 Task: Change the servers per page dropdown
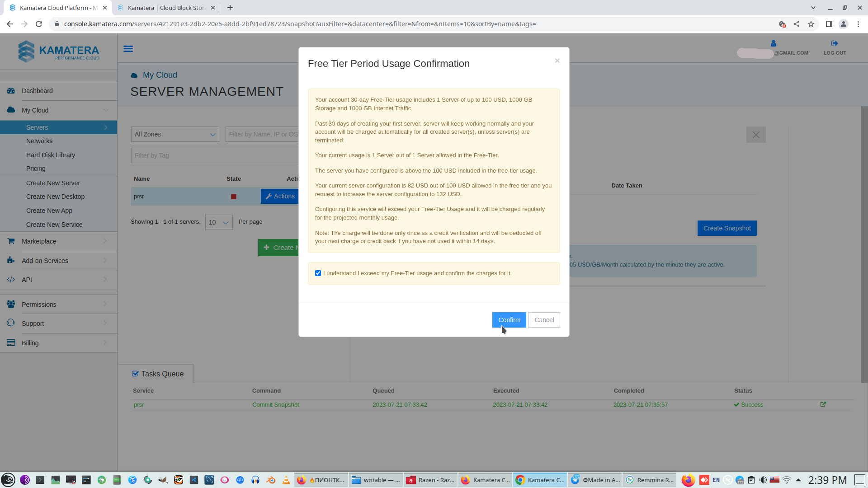[x=219, y=222]
